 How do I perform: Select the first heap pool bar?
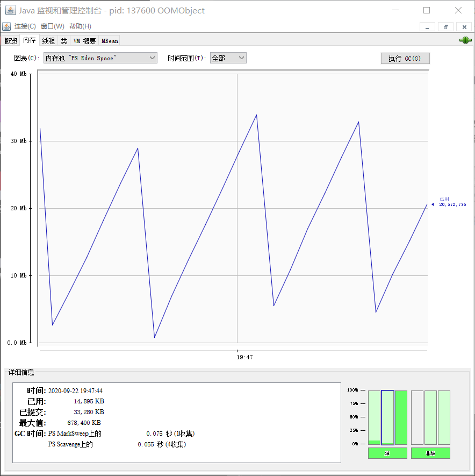tap(374, 417)
